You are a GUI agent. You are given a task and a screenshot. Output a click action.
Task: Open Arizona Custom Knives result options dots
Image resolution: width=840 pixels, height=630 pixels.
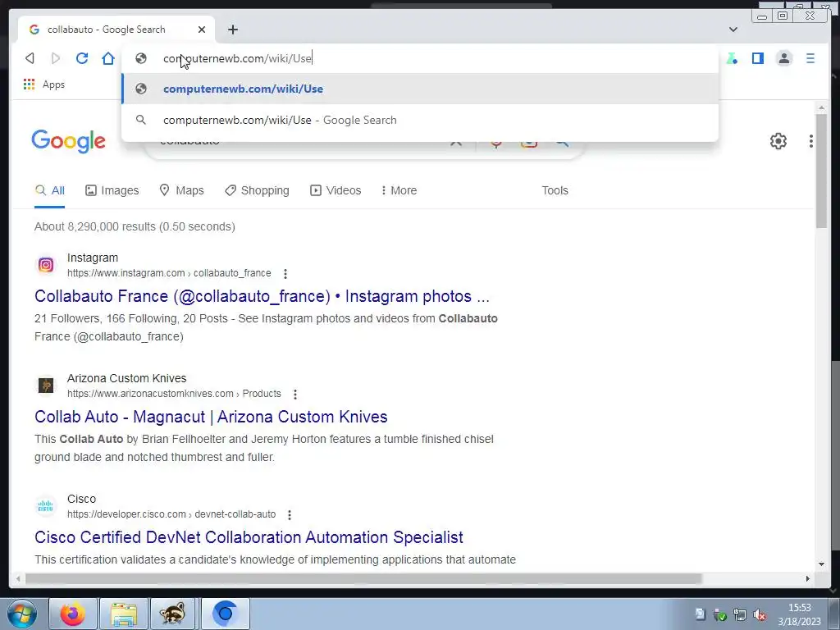(x=295, y=395)
